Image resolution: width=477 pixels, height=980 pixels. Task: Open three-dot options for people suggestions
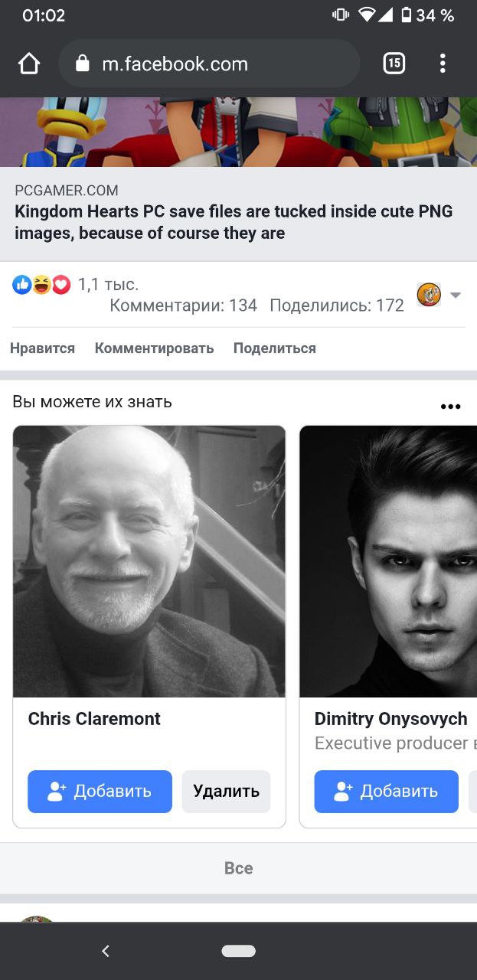coord(450,406)
